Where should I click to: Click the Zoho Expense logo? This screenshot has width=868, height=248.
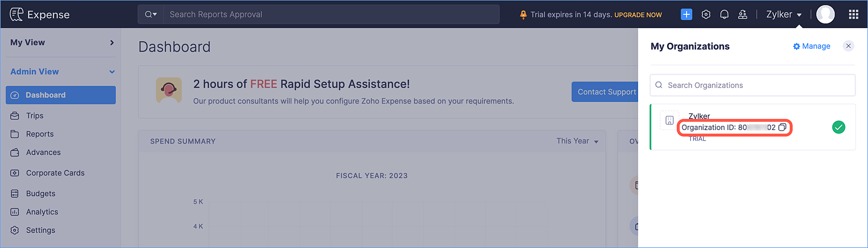(x=39, y=14)
